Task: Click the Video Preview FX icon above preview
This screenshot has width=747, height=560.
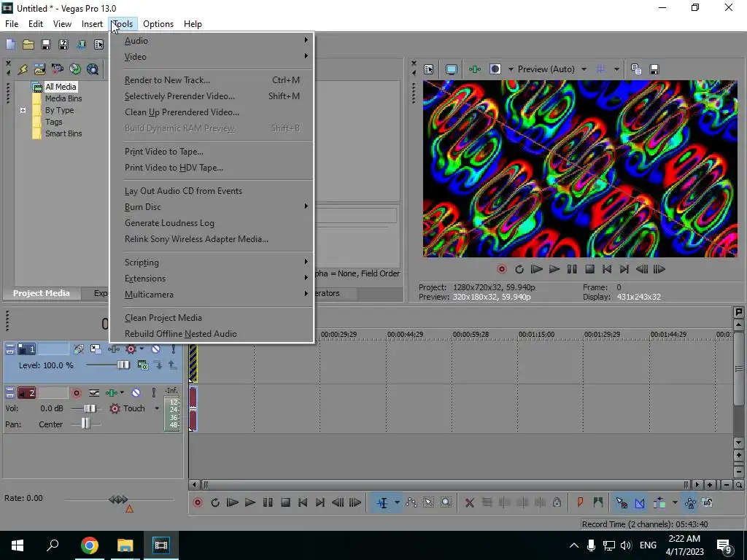Action: pyautogui.click(x=474, y=69)
